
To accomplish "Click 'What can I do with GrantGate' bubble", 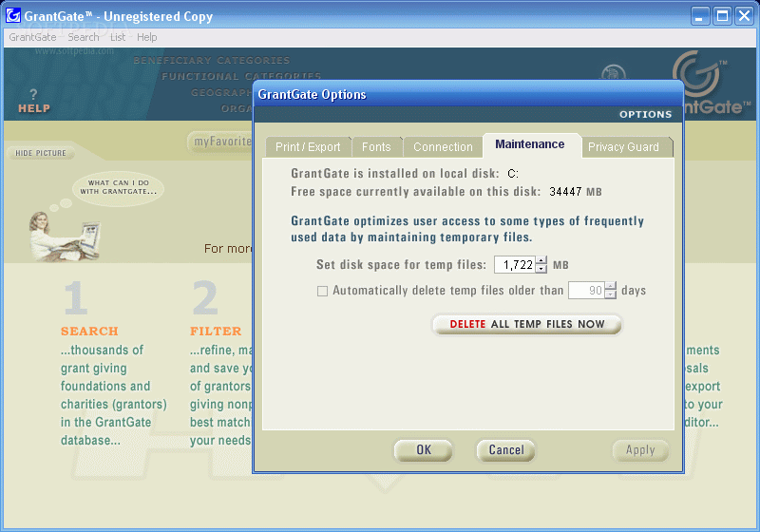I will click(118, 187).
